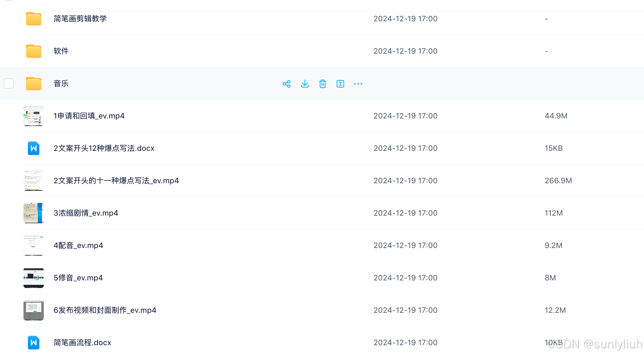This screenshot has width=644, height=355.
Task: Download the 音乐 folder via download icon
Action: (x=305, y=84)
